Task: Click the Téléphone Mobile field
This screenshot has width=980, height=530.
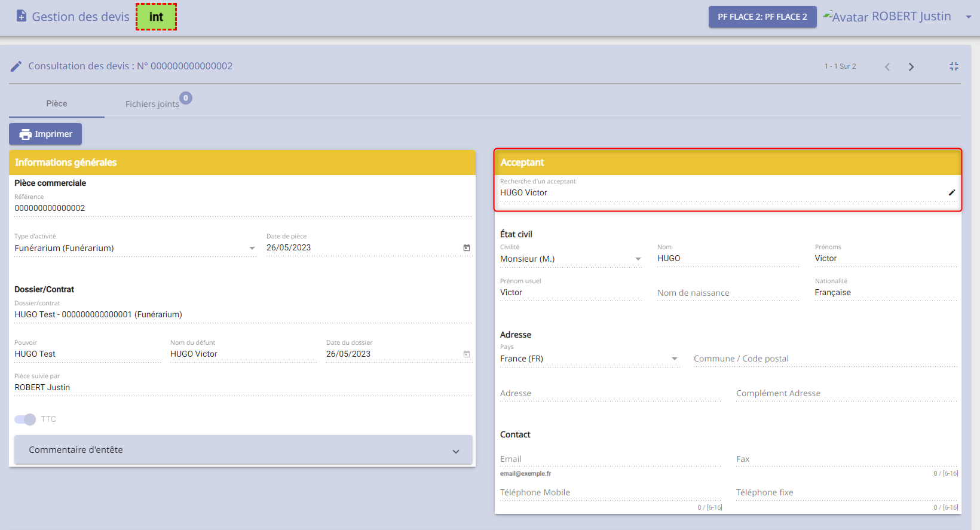Action: [x=611, y=492]
